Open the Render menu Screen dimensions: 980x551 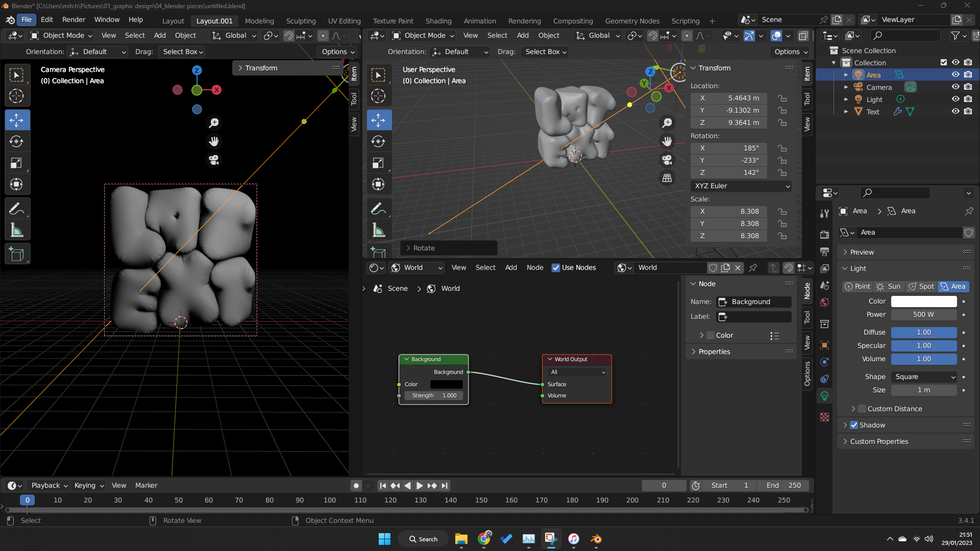click(x=73, y=19)
